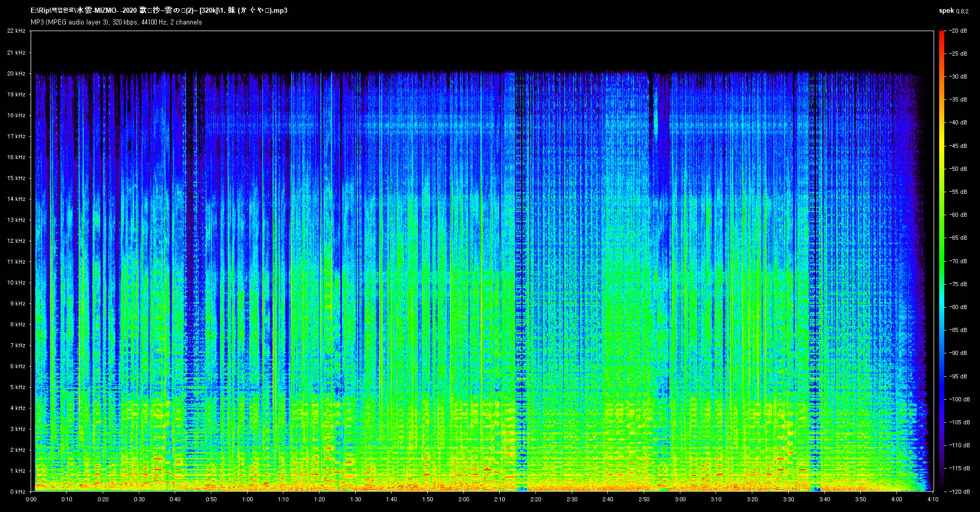
Task: Click the 2:30 time axis label
Action: coord(572,499)
